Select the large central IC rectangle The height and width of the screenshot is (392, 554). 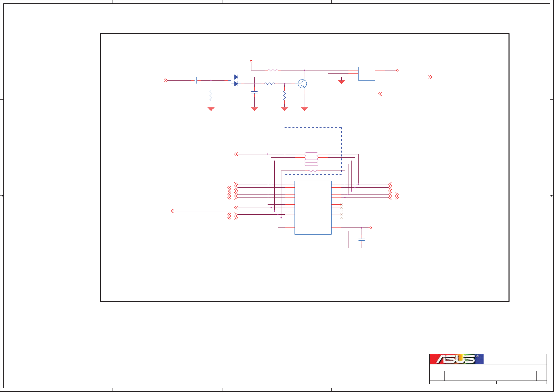click(313, 208)
